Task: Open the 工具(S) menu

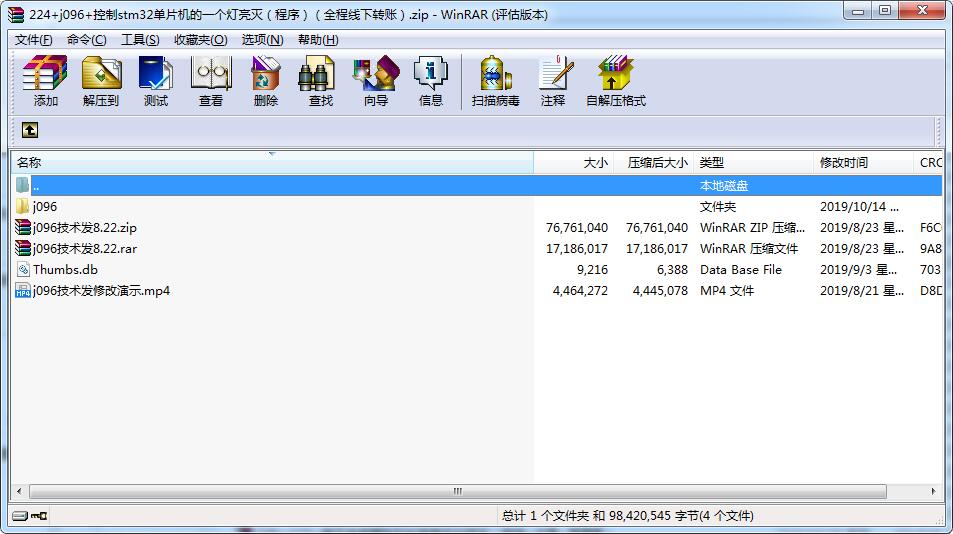Action: click(x=140, y=39)
